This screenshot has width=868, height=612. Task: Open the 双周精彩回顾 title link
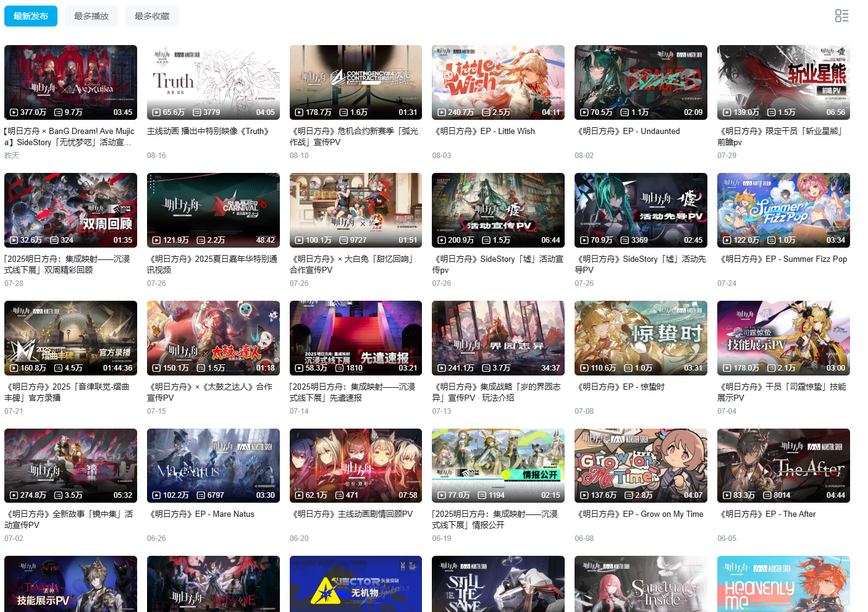(67, 264)
